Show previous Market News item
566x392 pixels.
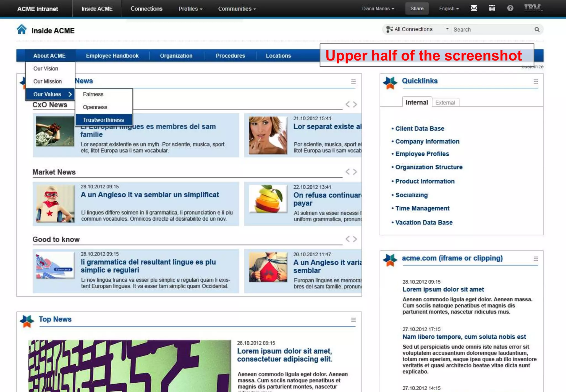(x=347, y=172)
